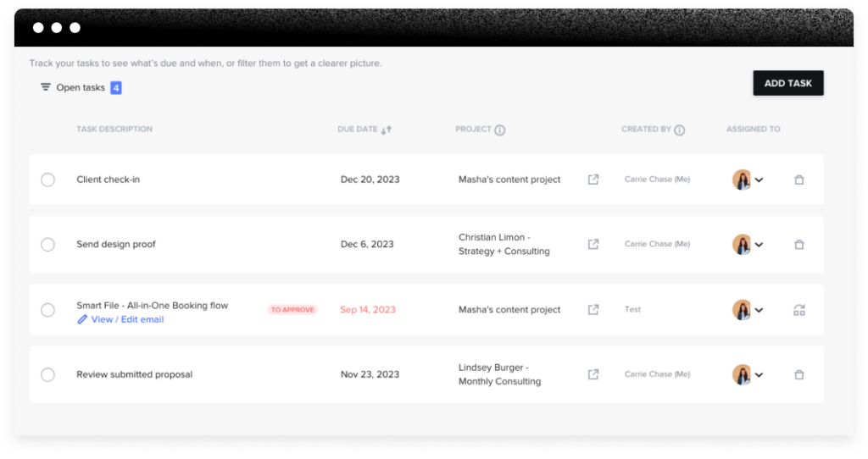
Task: Sort tasks by Due Date column
Action: (387, 130)
